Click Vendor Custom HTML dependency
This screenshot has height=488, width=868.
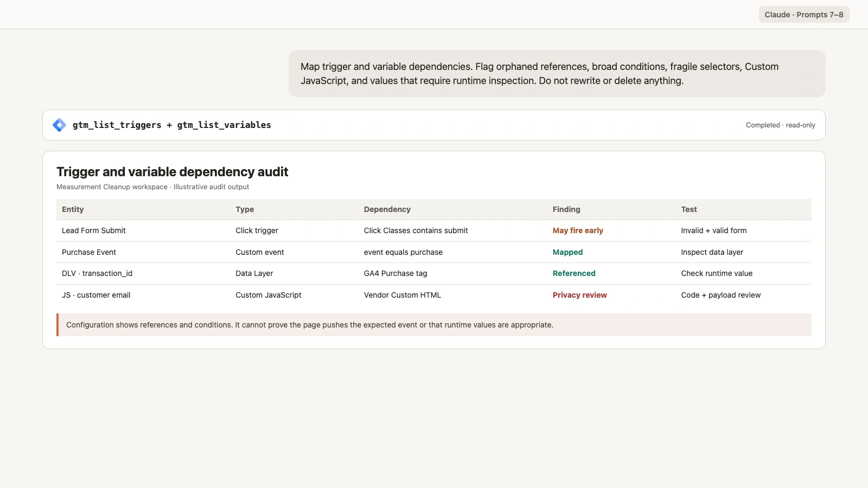403,295
